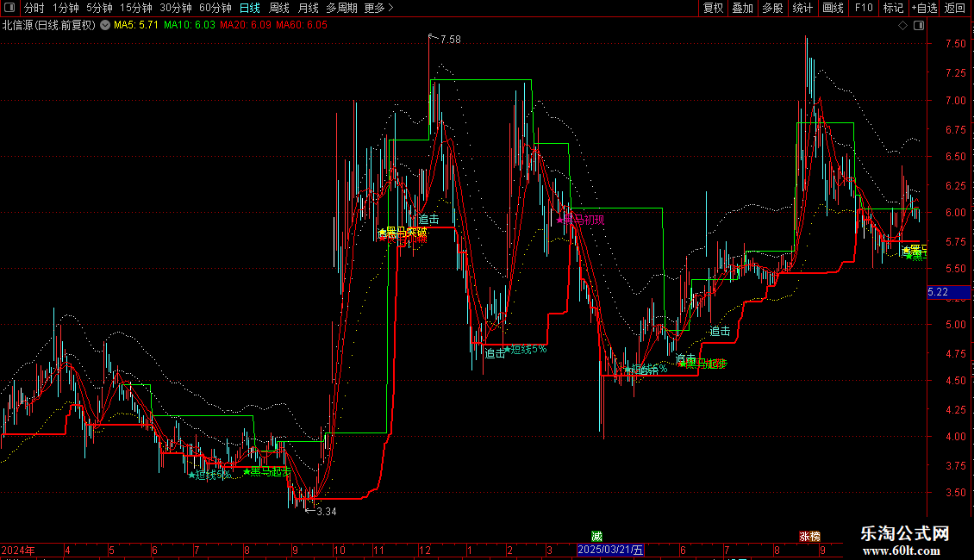
Task: Switch to 周线 weekly chart
Action: click(279, 8)
